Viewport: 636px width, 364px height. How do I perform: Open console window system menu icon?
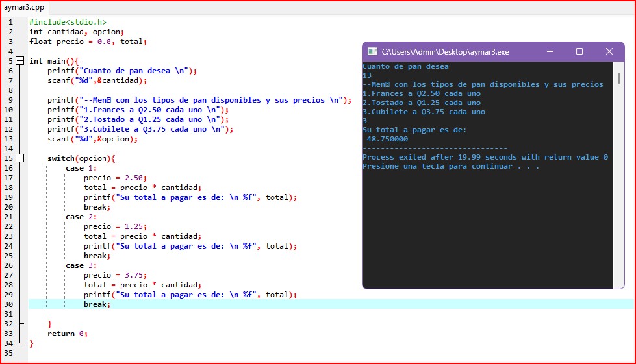click(372, 51)
